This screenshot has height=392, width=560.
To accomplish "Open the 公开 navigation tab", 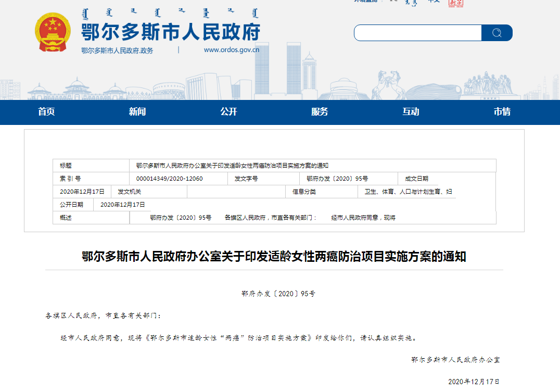I will pyautogui.click(x=228, y=112).
